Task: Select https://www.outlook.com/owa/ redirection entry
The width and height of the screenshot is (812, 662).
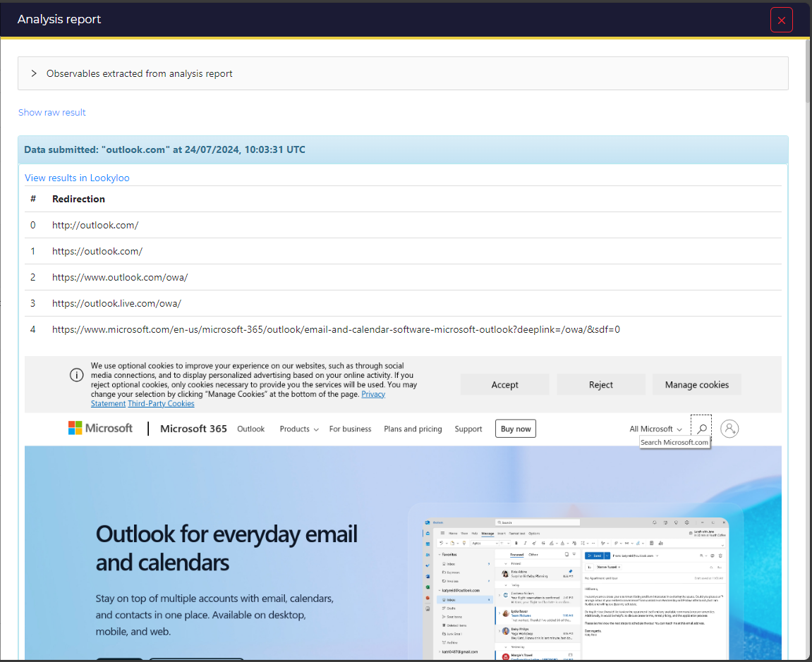Action: (x=403, y=277)
